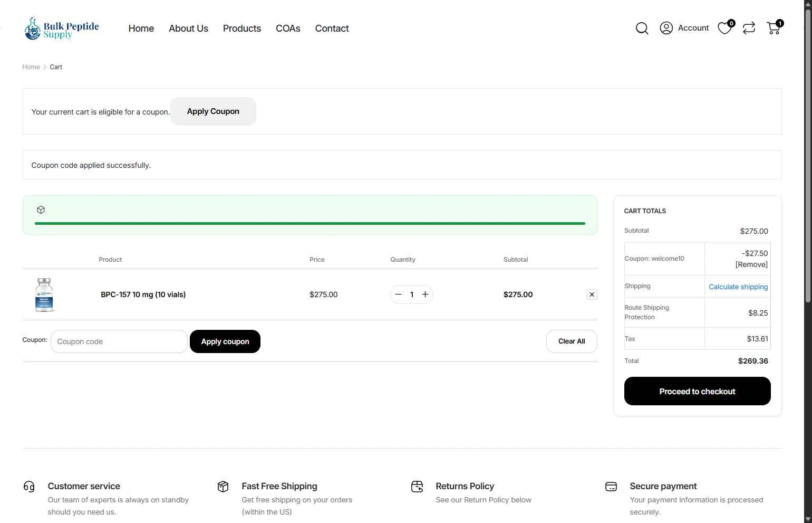Image resolution: width=812 pixels, height=523 pixels.
Task: Click the Bulk Peptide Supply logo
Action: point(62,28)
